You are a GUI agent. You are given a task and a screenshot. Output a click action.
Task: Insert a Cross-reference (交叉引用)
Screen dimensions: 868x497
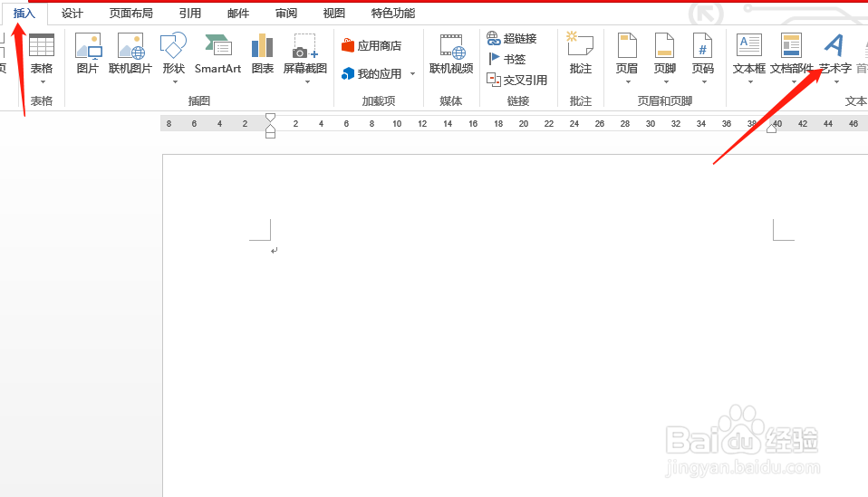pyautogui.click(x=517, y=80)
